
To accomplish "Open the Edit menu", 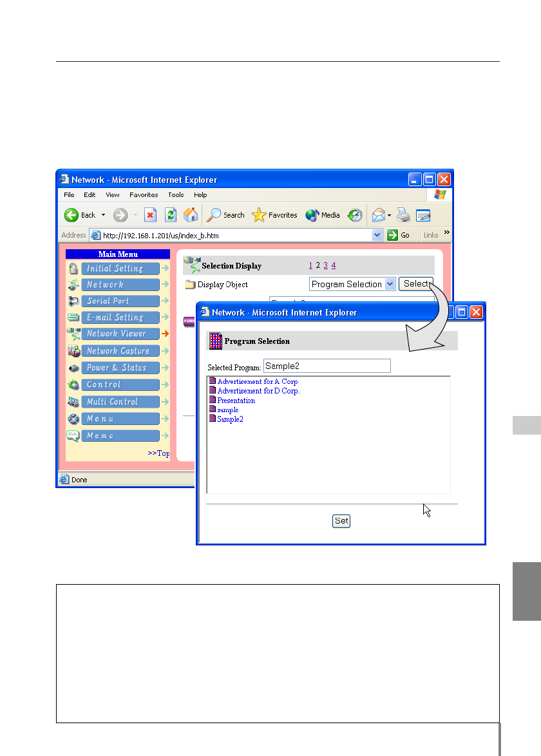I will [90, 194].
